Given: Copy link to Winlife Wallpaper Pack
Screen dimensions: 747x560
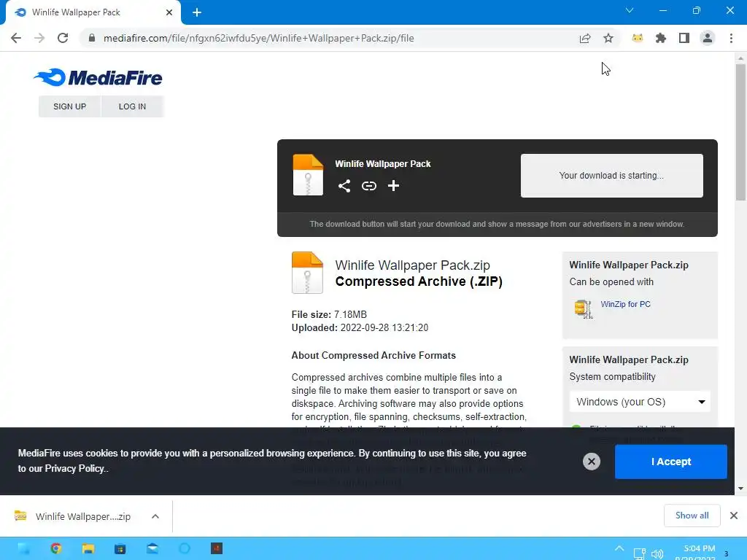Looking at the screenshot, I should coord(368,186).
